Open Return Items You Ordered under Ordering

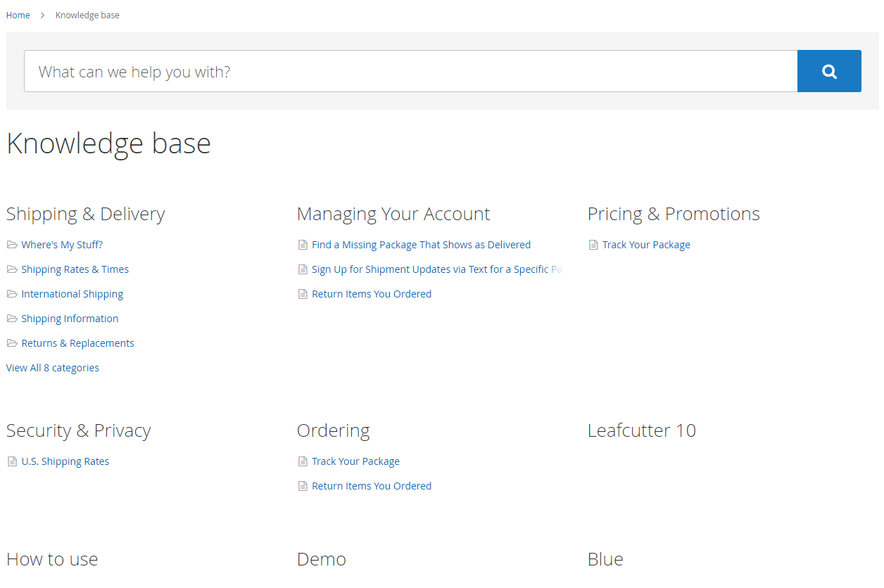point(372,486)
